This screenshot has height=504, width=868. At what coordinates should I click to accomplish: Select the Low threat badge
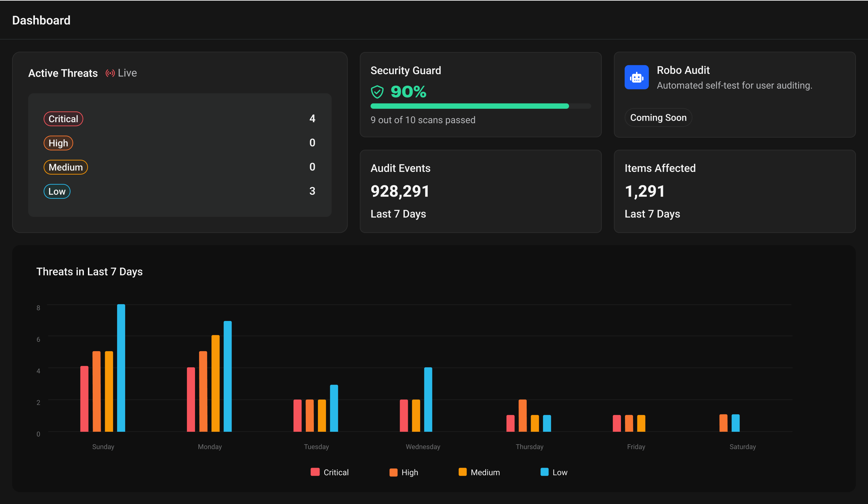click(57, 191)
